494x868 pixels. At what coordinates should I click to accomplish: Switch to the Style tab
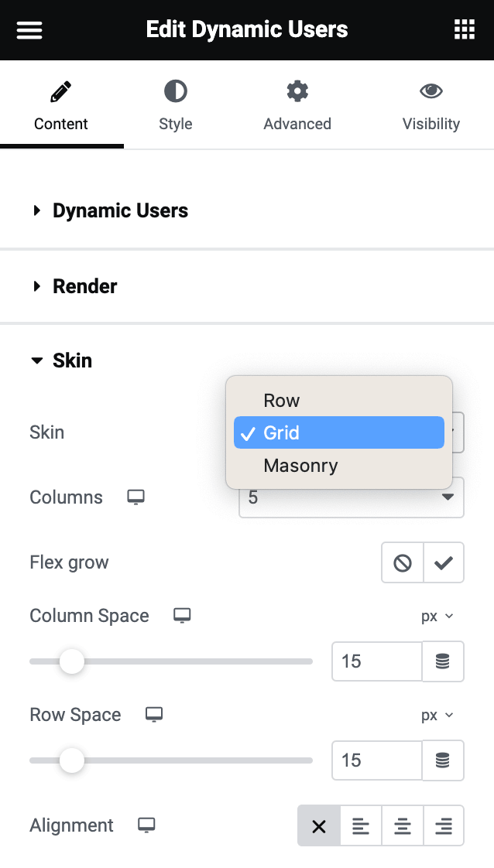coord(176,106)
